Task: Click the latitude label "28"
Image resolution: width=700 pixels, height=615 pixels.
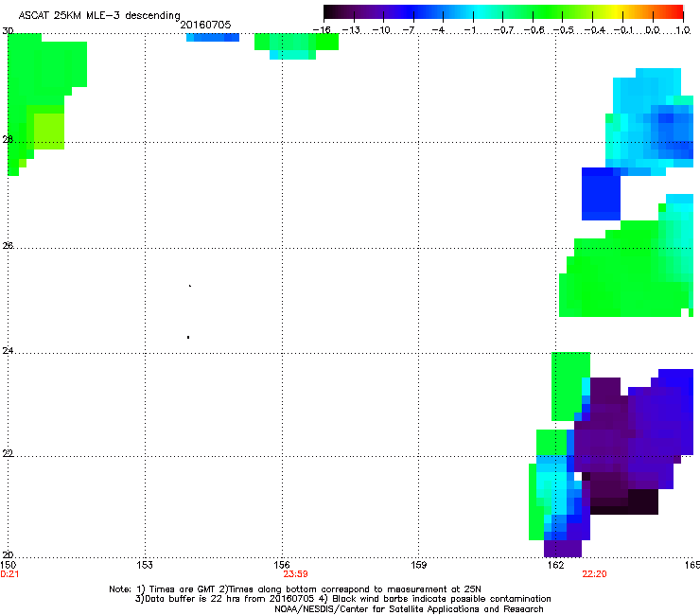Action: tap(8, 139)
